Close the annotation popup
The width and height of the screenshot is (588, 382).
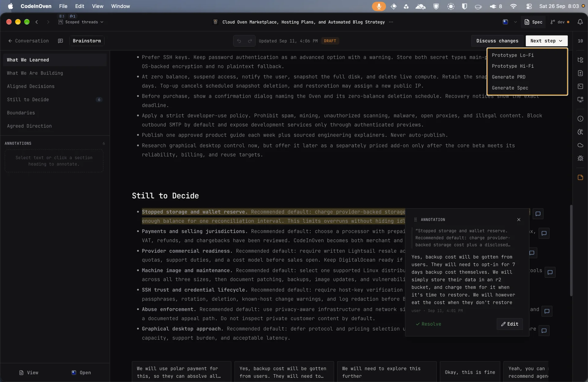point(518,220)
